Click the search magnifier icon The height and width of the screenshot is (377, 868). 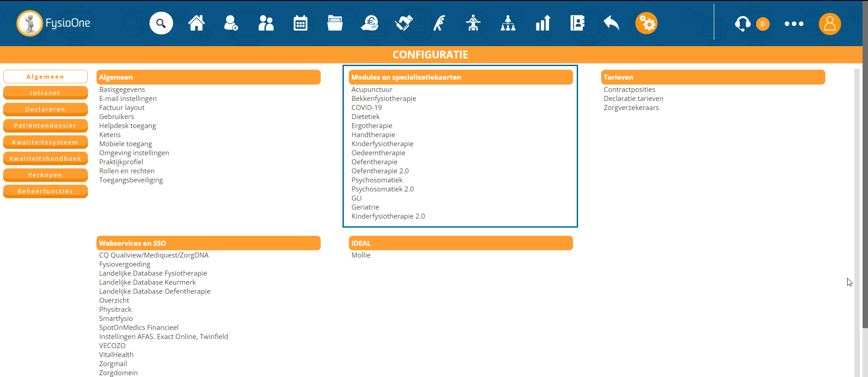coord(161,23)
